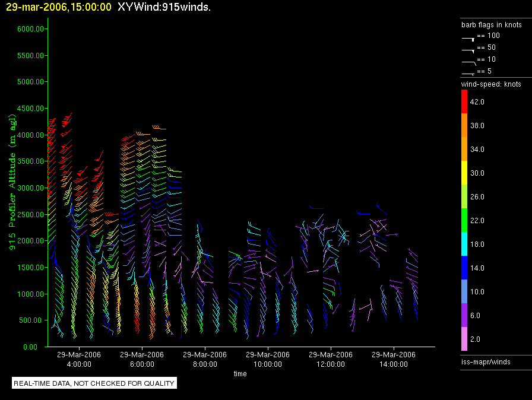Select the yellow 30.0 knots color swatch
Viewport: 532px width, 400px height.
(x=464, y=173)
